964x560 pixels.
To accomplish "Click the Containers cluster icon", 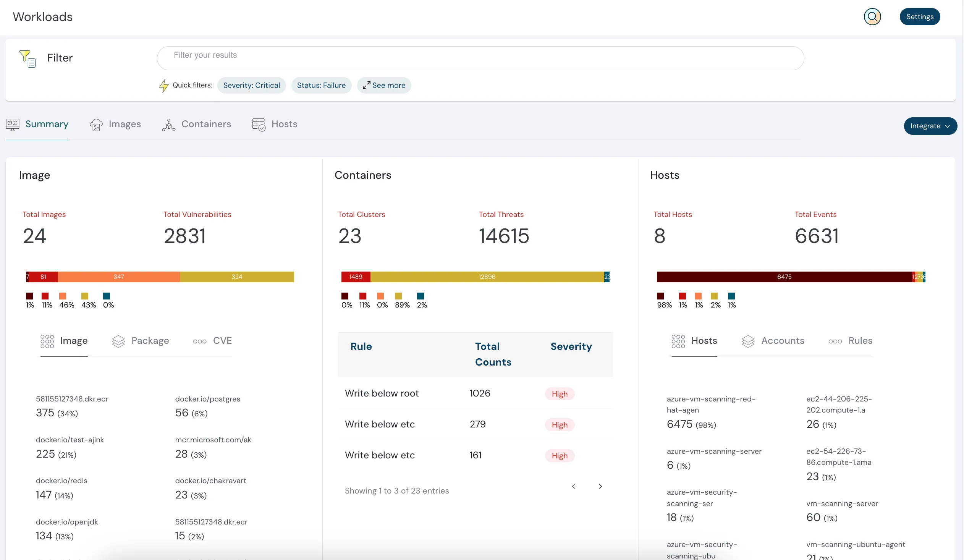I will [168, 124].
